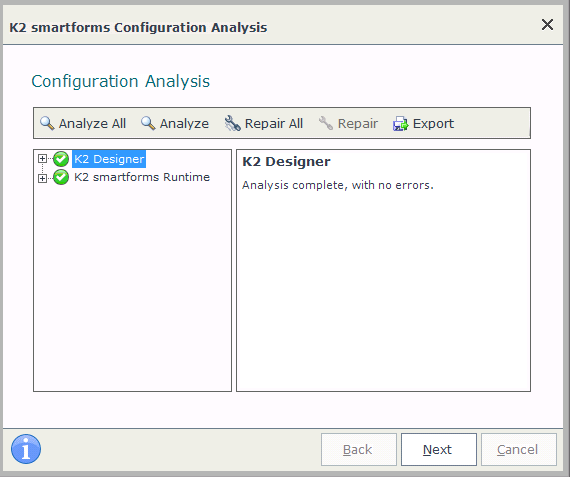570x477 pixels.
Task: Expand the K2 Designer tree node
Action: click(42, 159)
